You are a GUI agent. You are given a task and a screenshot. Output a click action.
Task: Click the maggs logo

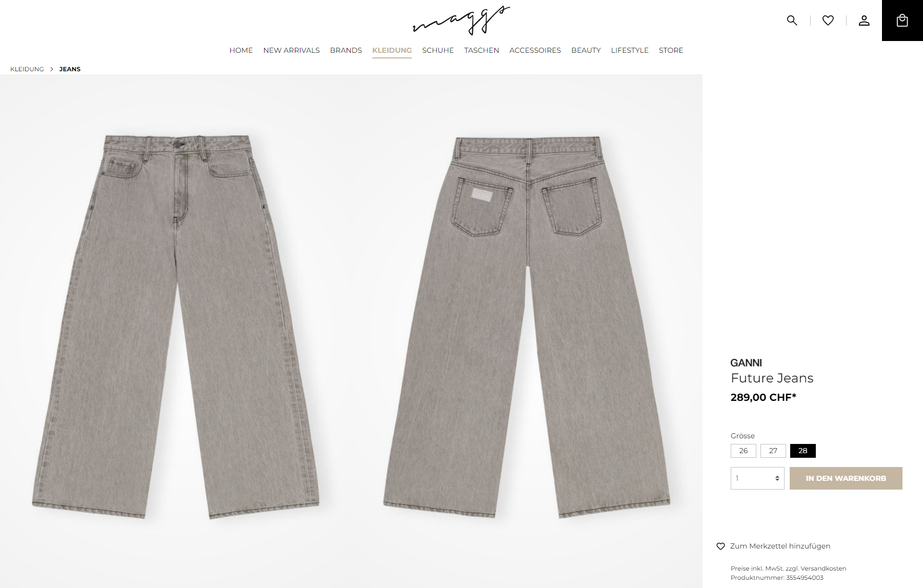(x=461, y=21)
